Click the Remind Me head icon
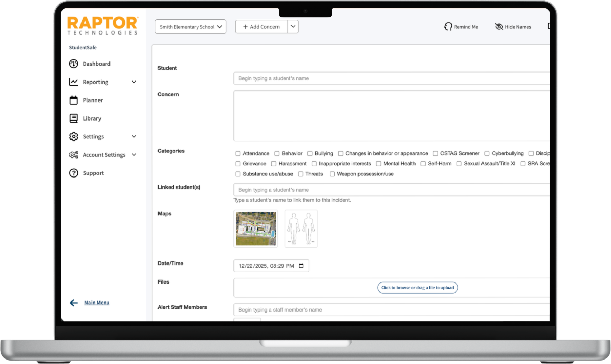This screenshot has width=611, height=364. click(x=448, y=27)
